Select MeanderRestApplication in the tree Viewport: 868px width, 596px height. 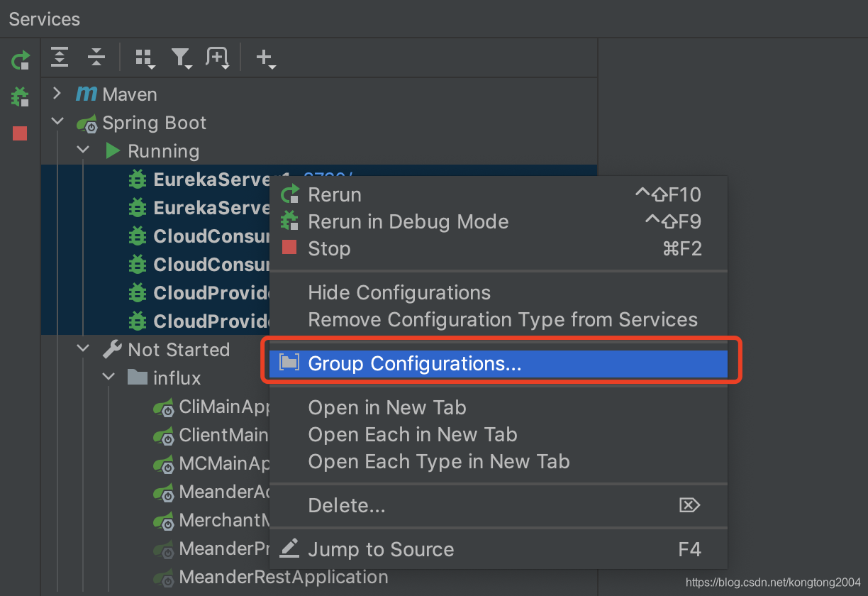pos(283,577)
